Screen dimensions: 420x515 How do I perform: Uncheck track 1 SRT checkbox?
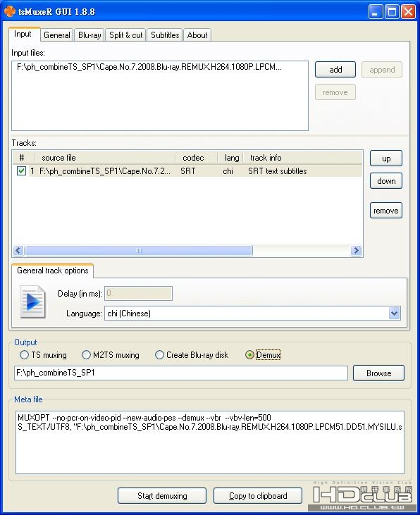click(x=21, y=170)
